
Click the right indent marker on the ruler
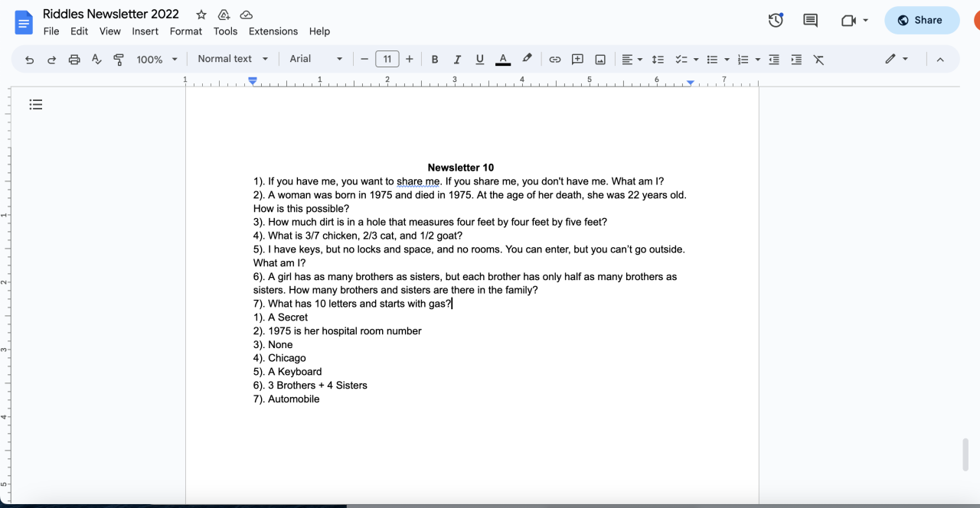point(691,82)
